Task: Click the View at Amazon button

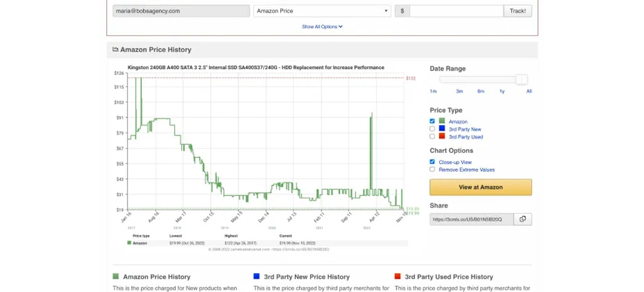Action: click(481, 187)
